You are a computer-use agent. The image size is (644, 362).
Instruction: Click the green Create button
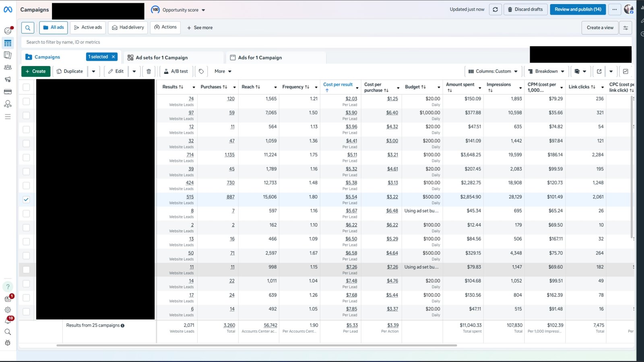[35, 72]
